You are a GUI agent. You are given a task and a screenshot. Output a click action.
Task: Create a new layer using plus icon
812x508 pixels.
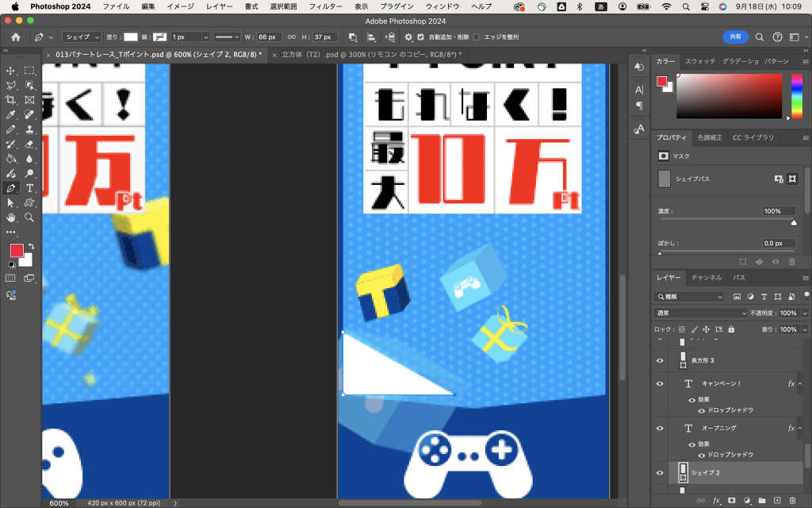click(777, 500)
